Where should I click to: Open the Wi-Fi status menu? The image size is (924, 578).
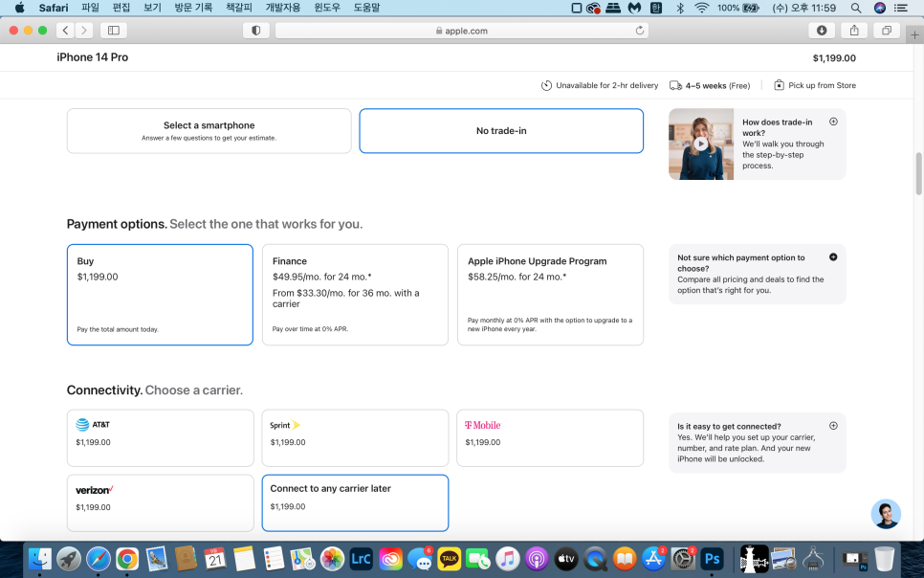click(701, 8)
